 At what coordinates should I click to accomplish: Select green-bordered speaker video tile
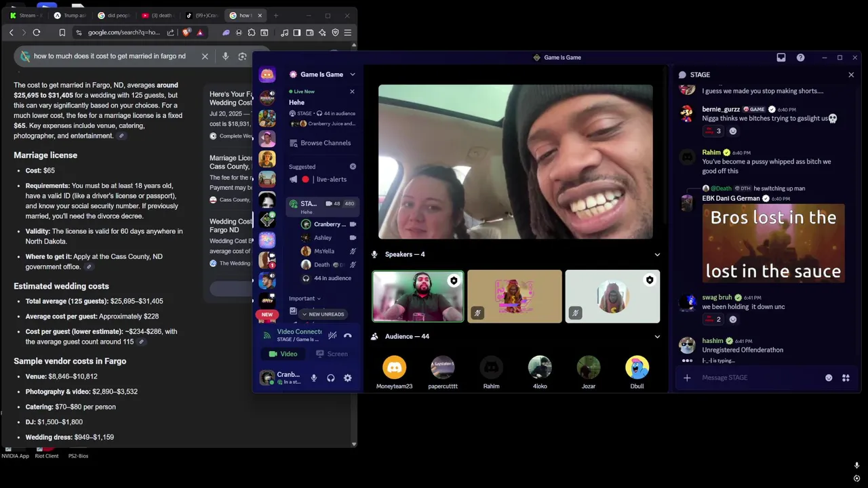click(418, 296)
